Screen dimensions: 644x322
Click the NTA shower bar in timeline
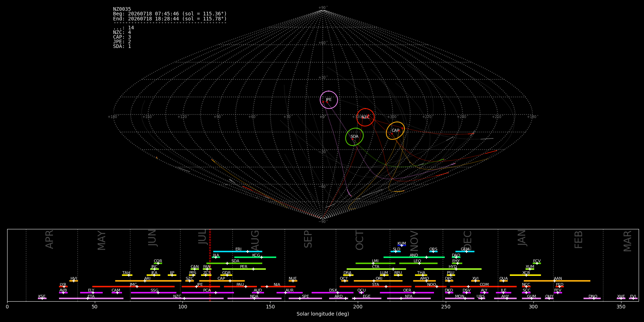[x=409, y=298]
